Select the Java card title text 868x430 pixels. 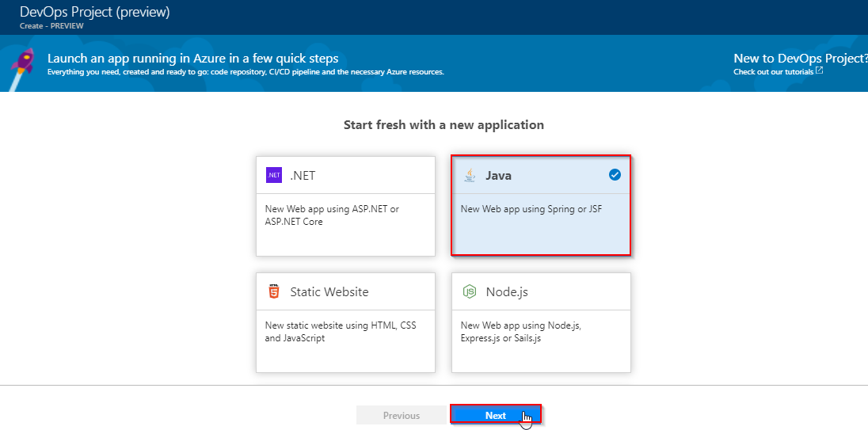[498, 176]
